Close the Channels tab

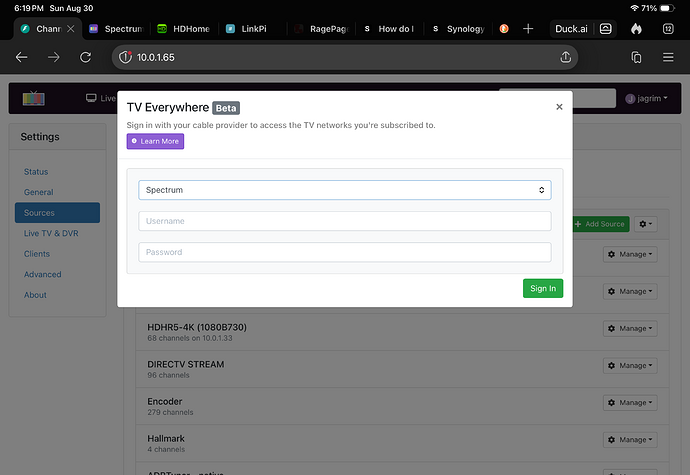point(70,29)
